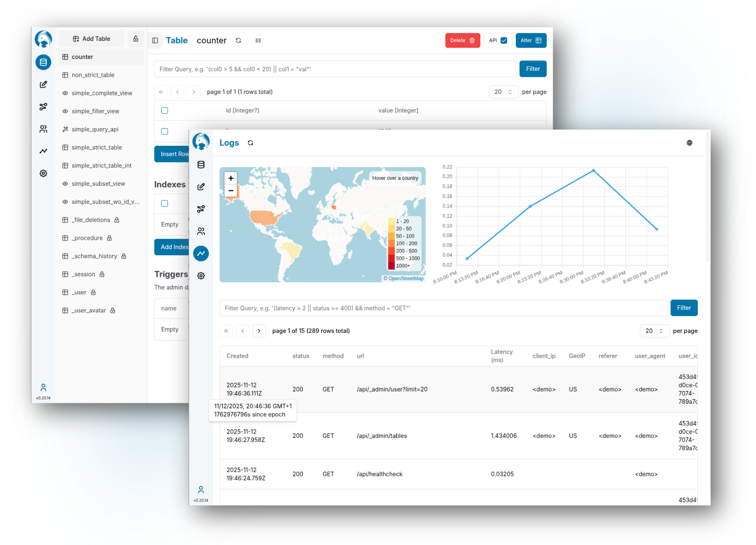This screenshot has height=545, width=756.
Task: Check the first counter row checkbox
Action: coord(164,132)
